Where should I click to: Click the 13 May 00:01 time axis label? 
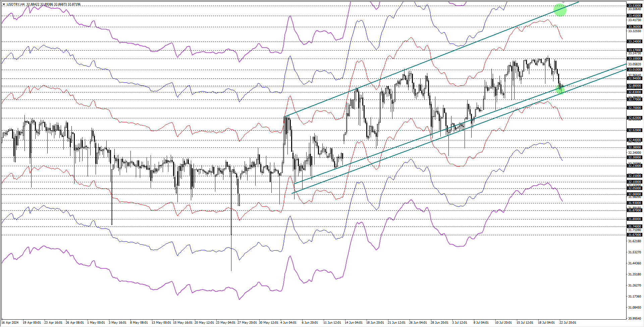(161, 323)
